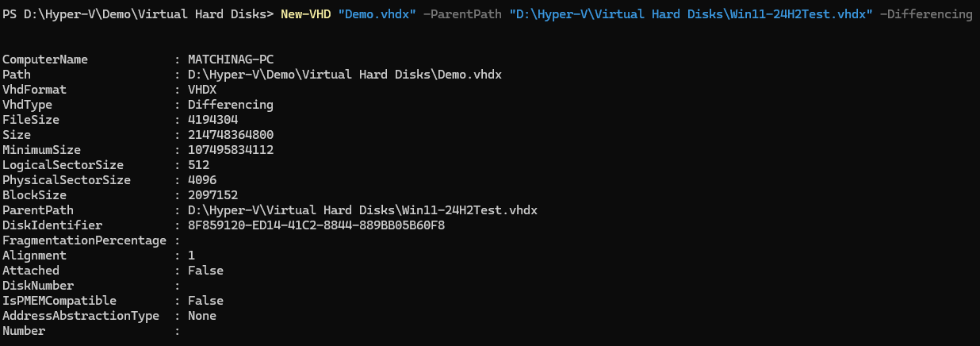Image resolution: width=980 pixels, height=346 pixels.
Task: Click the Size value 214748364800
Action: pos(230,135)
